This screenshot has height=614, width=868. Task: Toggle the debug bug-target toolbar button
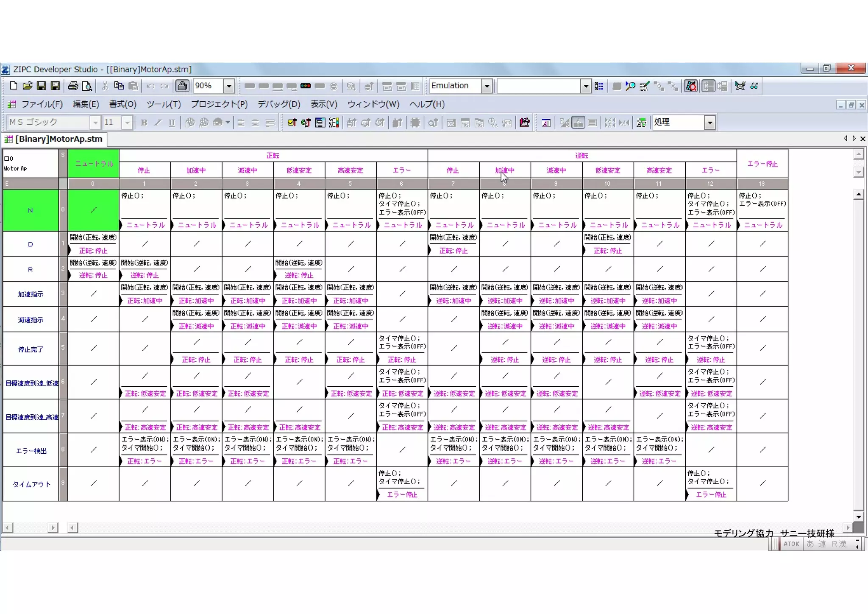[691, 86]
